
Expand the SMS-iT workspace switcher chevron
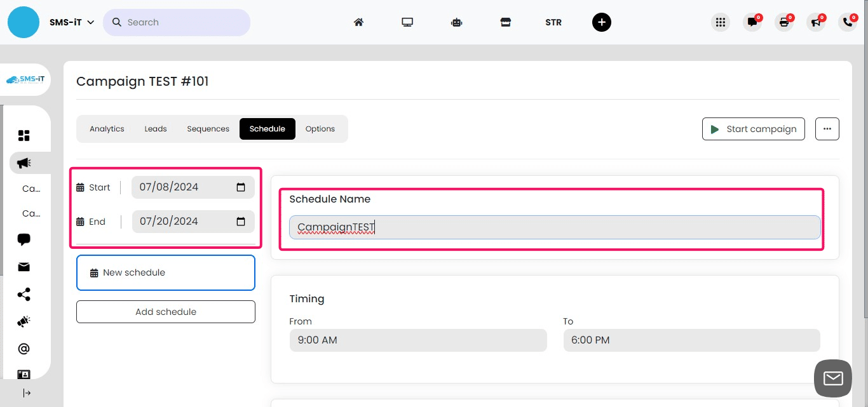(x=91, y=22)
